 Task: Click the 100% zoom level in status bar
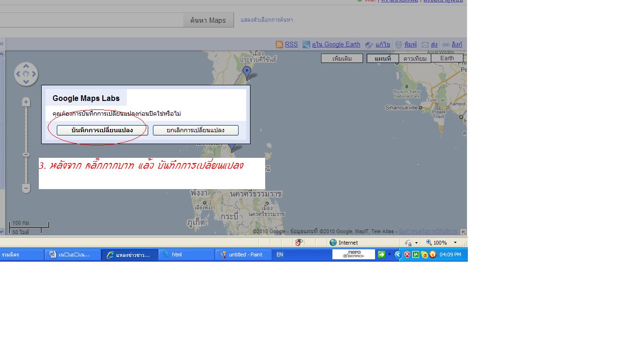(440, 243)
